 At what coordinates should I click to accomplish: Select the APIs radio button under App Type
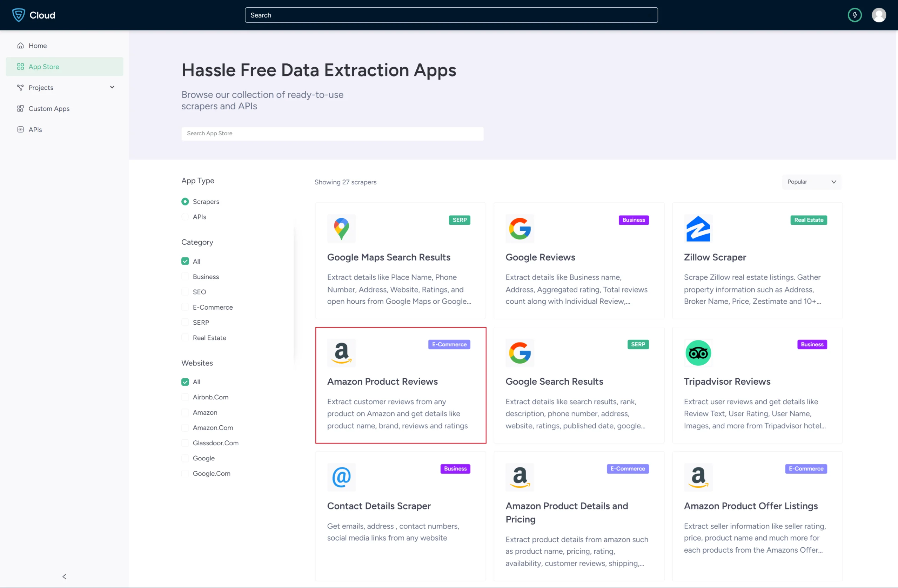(x=185, y=217)
